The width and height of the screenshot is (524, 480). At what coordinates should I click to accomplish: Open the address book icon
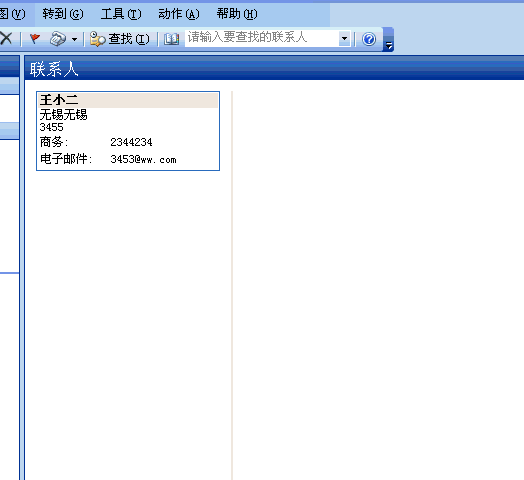(x=171, y=39)
